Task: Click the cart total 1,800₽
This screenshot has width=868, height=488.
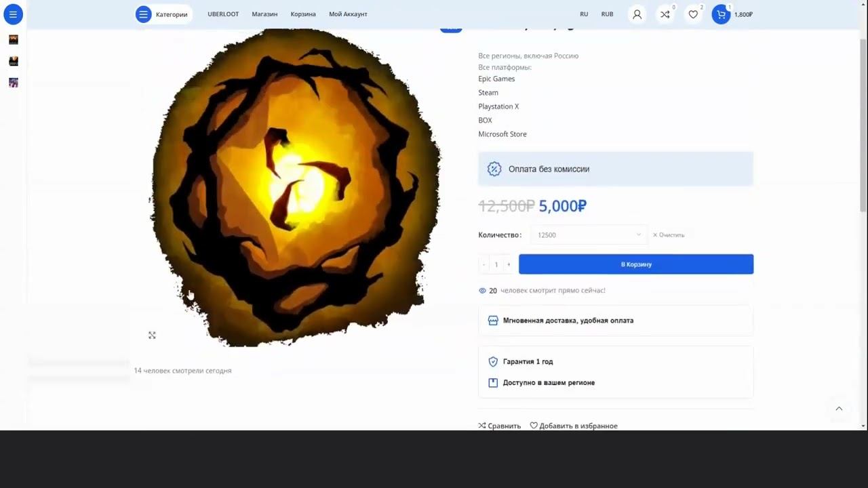Action: coord(743,14)
